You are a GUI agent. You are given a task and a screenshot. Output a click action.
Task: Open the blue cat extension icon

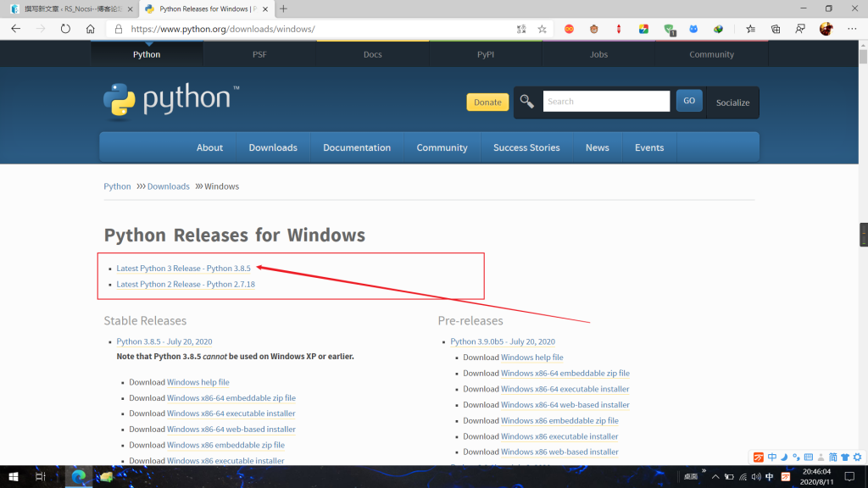point(693,29)
